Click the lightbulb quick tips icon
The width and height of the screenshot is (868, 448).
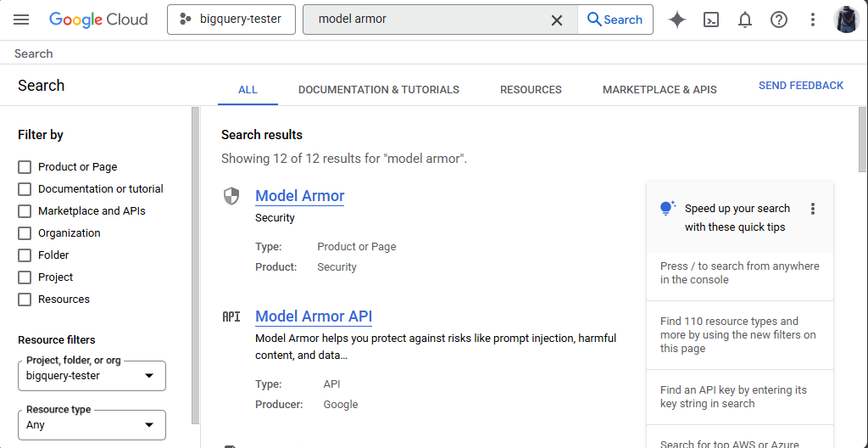tap(668, 209)
